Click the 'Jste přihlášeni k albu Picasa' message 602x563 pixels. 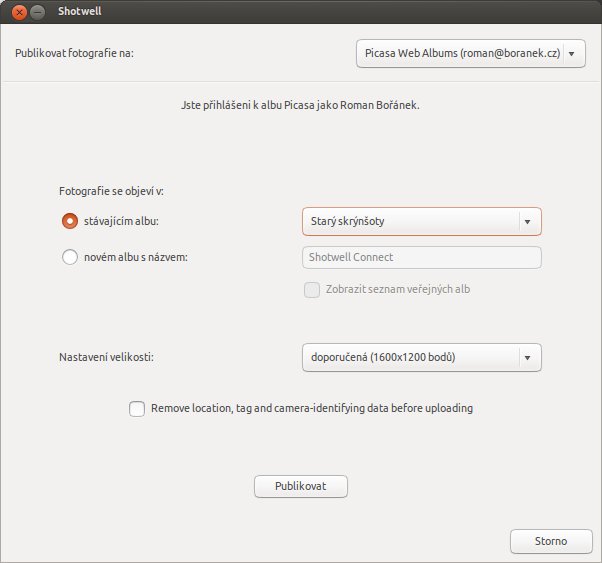point(300,105)
